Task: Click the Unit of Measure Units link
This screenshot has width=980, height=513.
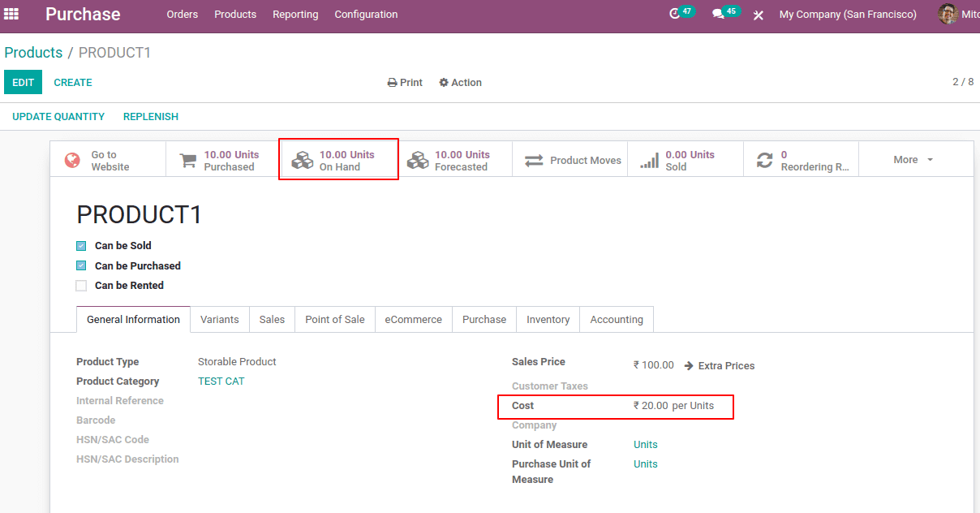Action: (x=646, y=445)
